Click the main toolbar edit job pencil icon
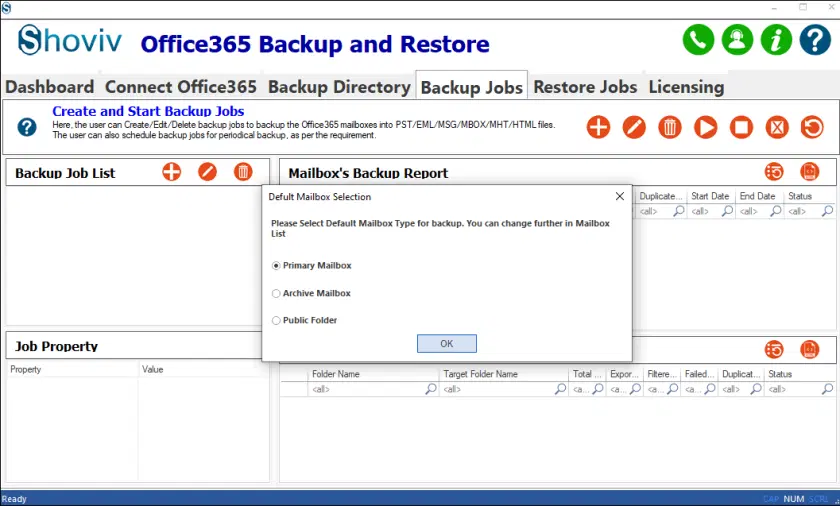The height and width of the screenshot is (506, 840). 634,127
